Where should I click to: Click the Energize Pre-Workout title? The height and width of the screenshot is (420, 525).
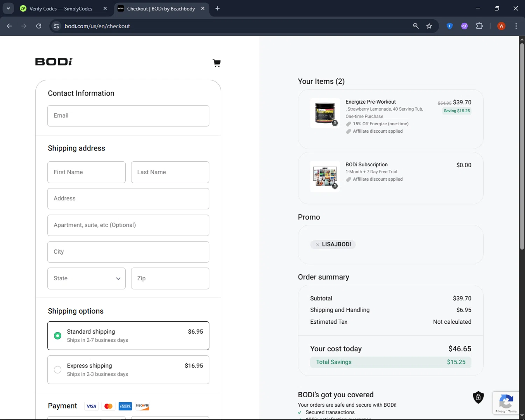pyautogui.click(x=371, y=102)
